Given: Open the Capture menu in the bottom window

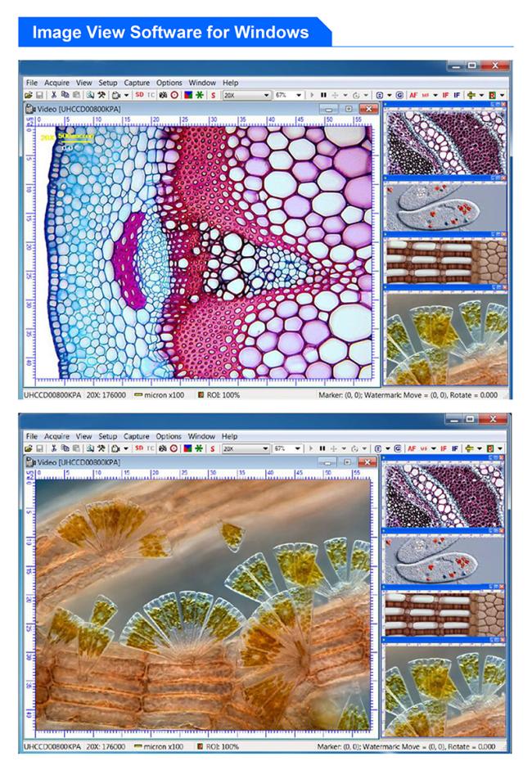Looking at the screenshot, I should click(x=137, y=437).
